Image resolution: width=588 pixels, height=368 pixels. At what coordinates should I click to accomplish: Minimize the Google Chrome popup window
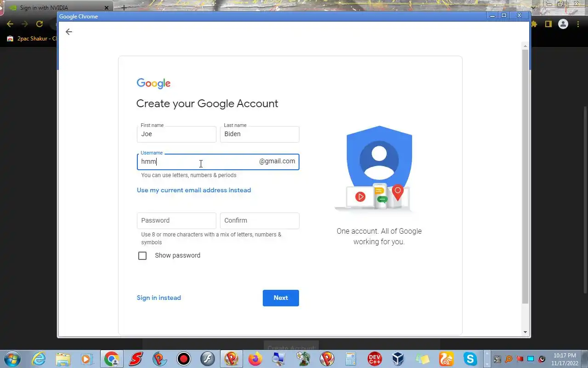[492, 16]
